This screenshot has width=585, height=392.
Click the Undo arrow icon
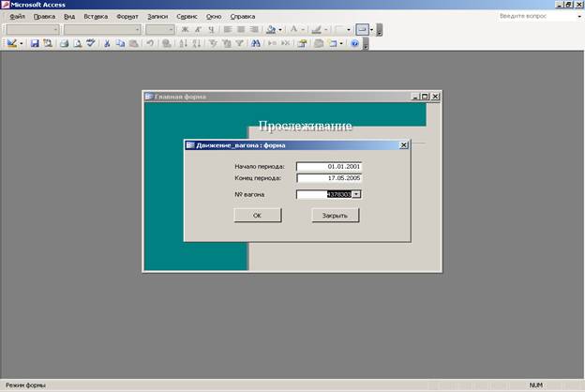tap(150, 43)
